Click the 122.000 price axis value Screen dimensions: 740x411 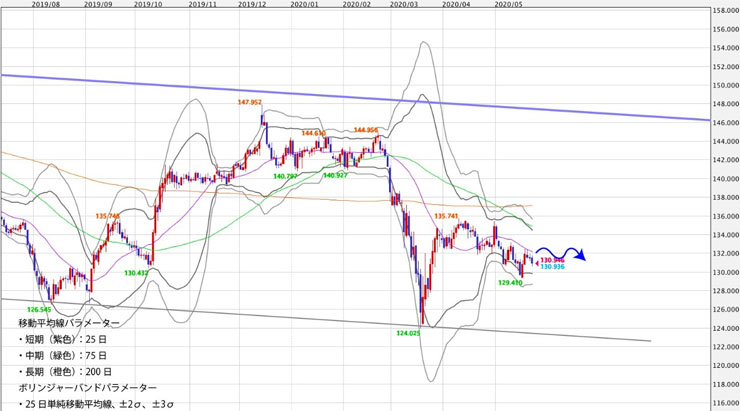pos(726,347)
